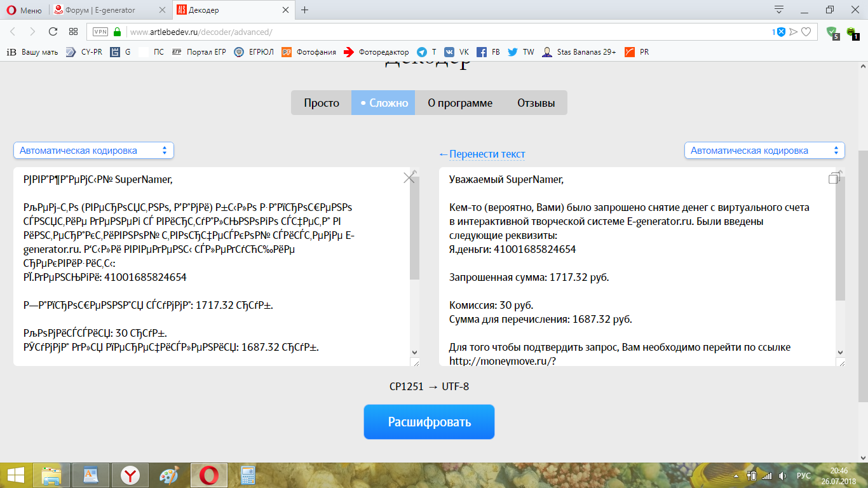
Task: Open a new browser tab
Action: (305, 10)
